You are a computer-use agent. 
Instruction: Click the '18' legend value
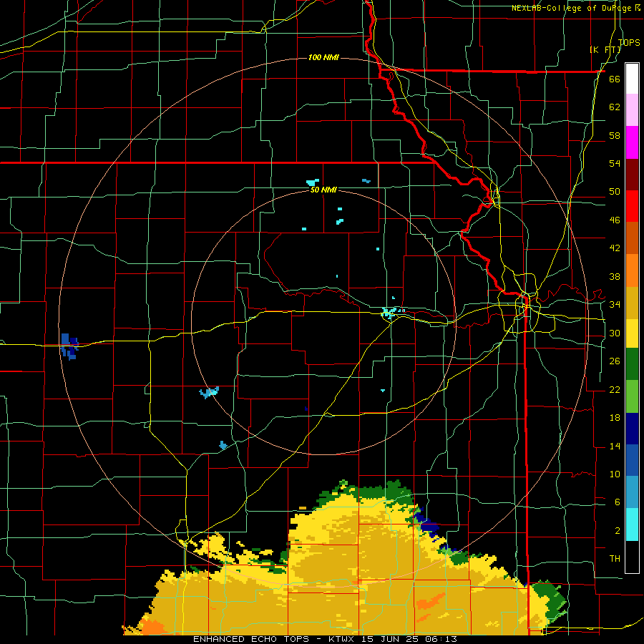point(615,418)
